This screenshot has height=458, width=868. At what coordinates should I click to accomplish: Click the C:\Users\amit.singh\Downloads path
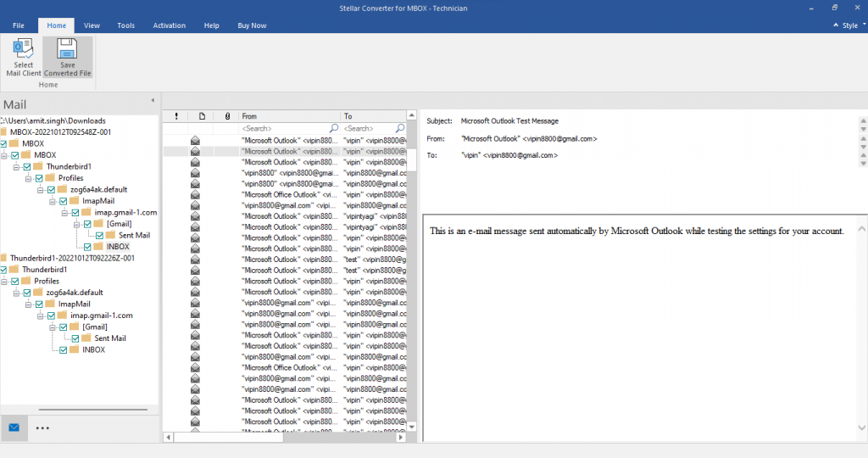53,120
